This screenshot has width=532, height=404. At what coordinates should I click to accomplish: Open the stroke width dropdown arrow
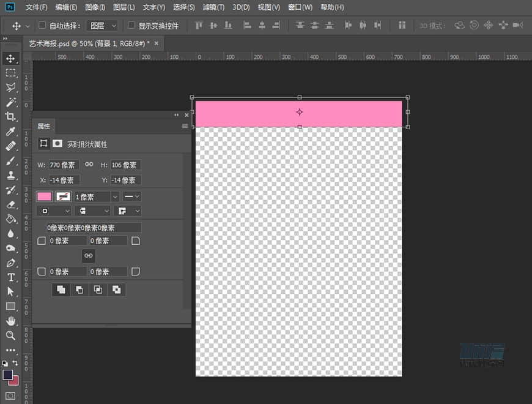(115, 197)
